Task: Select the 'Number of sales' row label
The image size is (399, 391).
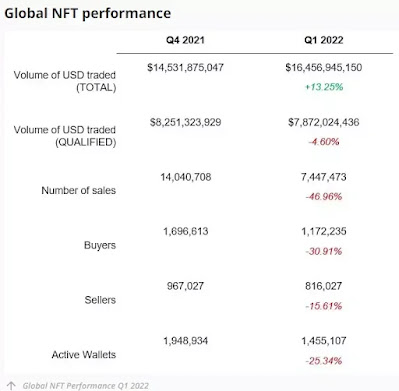Action: click(x=79, y=190)
